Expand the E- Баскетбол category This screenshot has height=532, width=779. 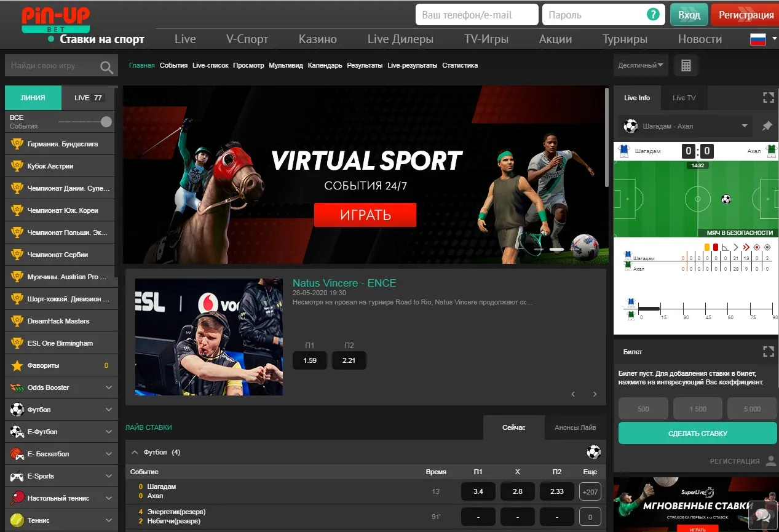[109, 454]
